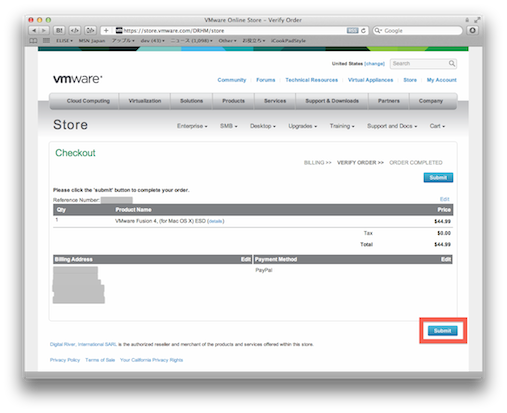Select Services nav tab
Viewport: 507px width, 413px height.
pyautogui.click(x=275, y=101)
